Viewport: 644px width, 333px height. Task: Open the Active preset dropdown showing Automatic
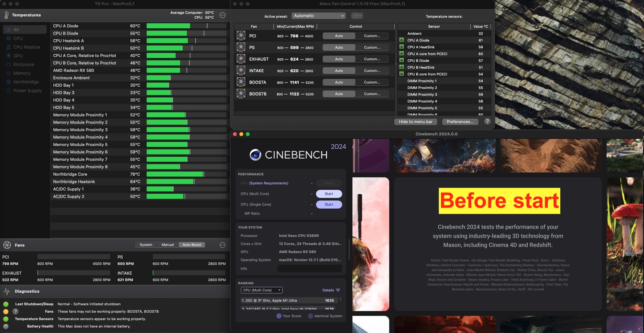click(318, 16)
